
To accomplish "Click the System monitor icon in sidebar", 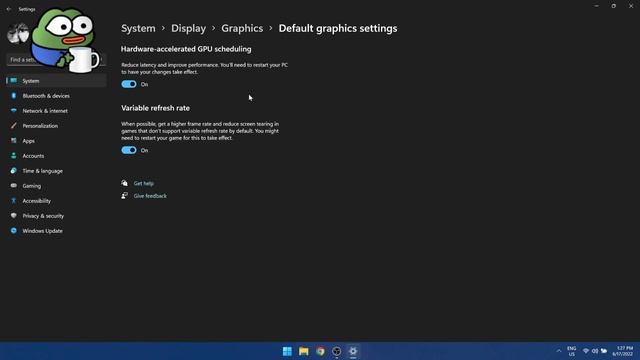I will pos(14,80).
